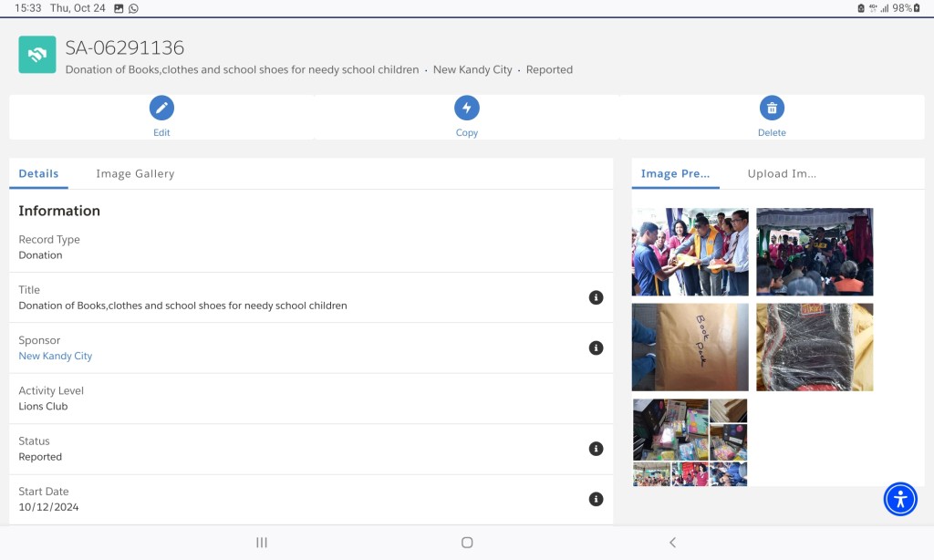Image resolution: width=934 pixels, height=560 pixels.
Task: Tap the header subtitle New Kandy City
Action: coord(472,69)
